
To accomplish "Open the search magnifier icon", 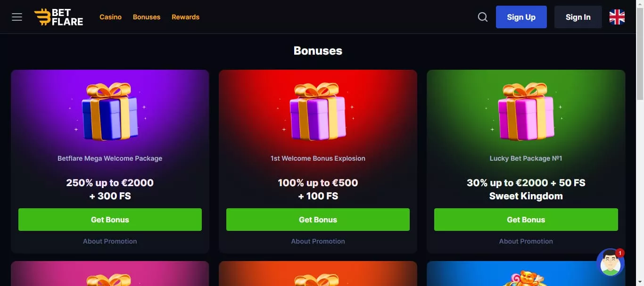I will 483,17.
